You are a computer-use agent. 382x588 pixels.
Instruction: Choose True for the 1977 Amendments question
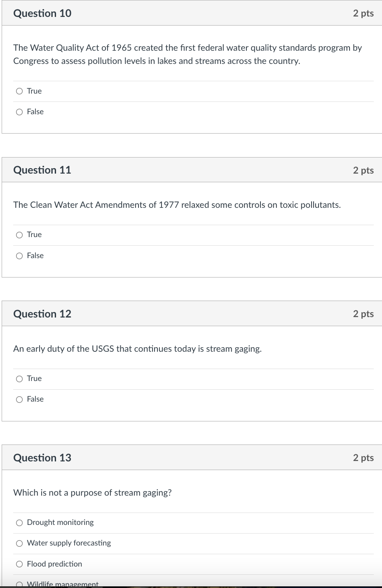coord(19,235)
